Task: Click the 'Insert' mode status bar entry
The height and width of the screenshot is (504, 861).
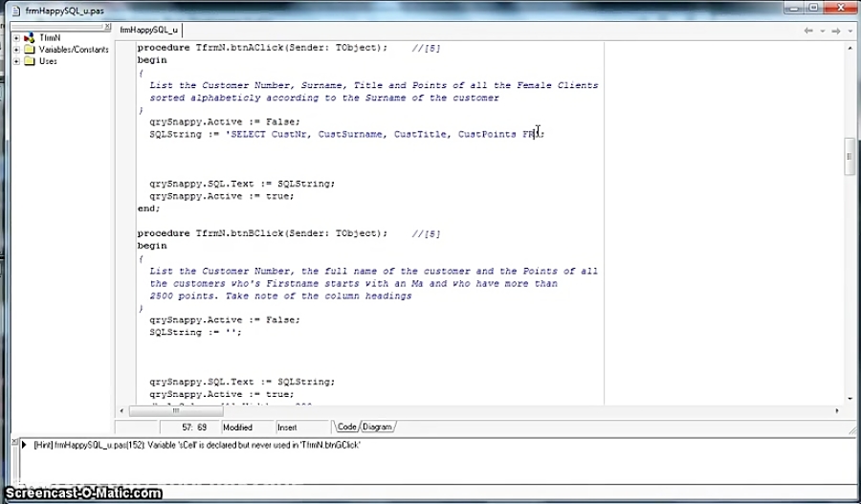Action: click(x=287, y=427)
